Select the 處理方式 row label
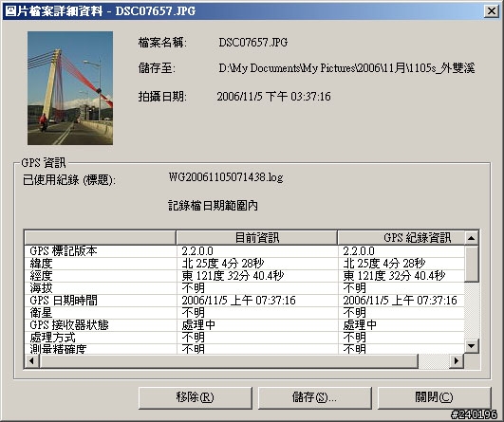The width and height of the screenshot is (504, 422). (x=52, y=338)
